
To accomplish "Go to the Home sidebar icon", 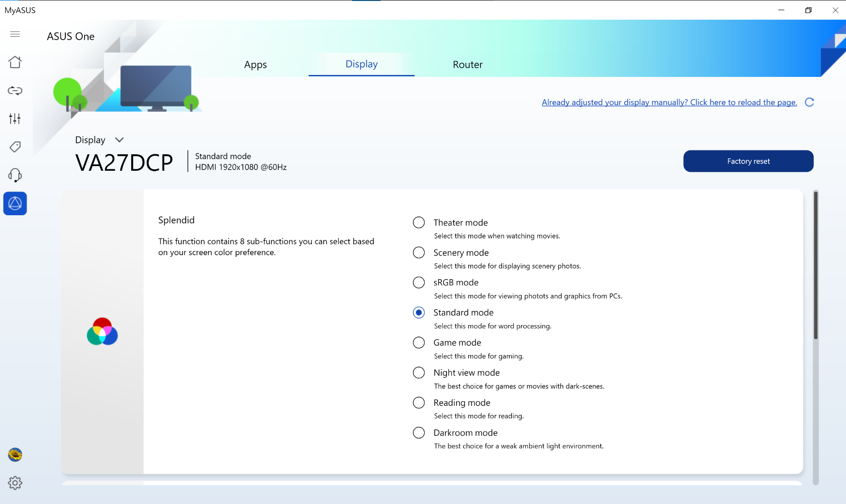I will tap(15, 62).
